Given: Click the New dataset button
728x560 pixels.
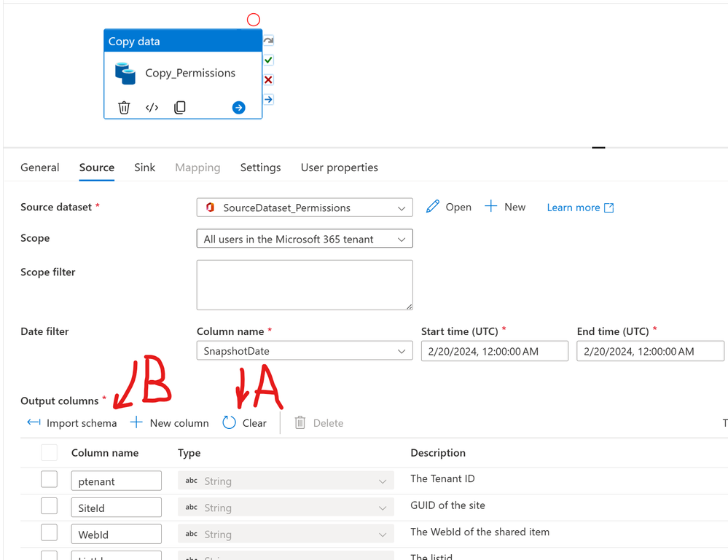Looking at the screenshot, I should pos(505,207).
